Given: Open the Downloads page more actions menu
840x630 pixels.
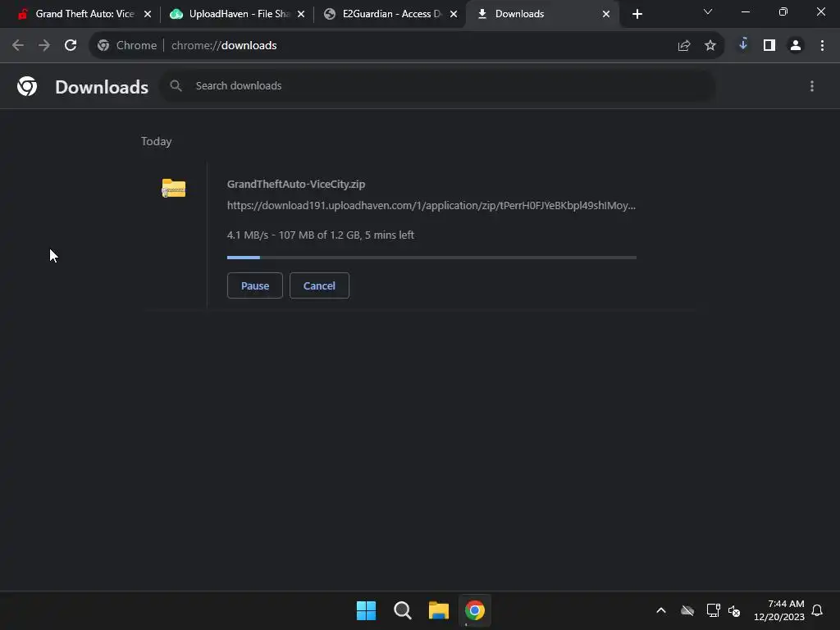Looking at the screenshot, I should point(812,86).
